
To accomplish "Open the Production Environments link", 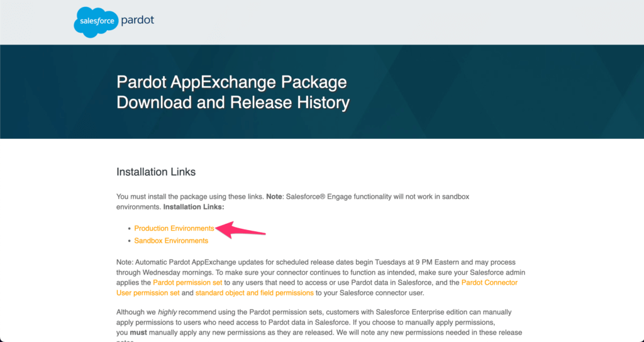I will pyautogui.click(x=174, y=228).
